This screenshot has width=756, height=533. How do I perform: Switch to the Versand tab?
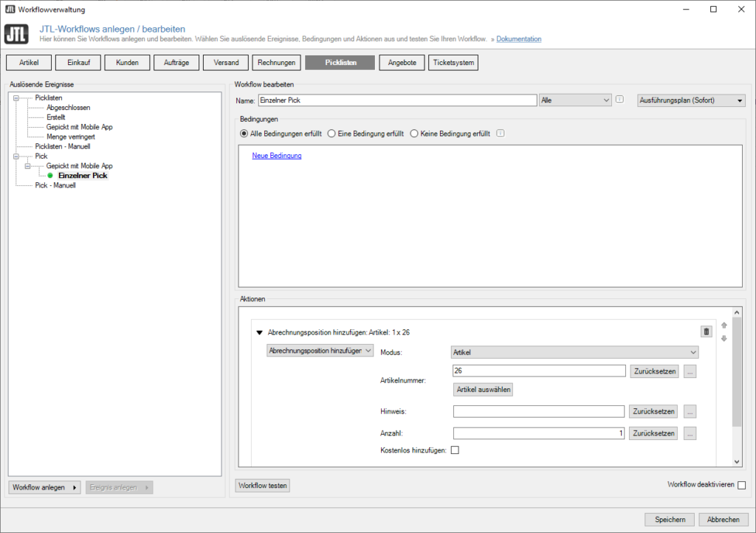[x=226, y=63]
